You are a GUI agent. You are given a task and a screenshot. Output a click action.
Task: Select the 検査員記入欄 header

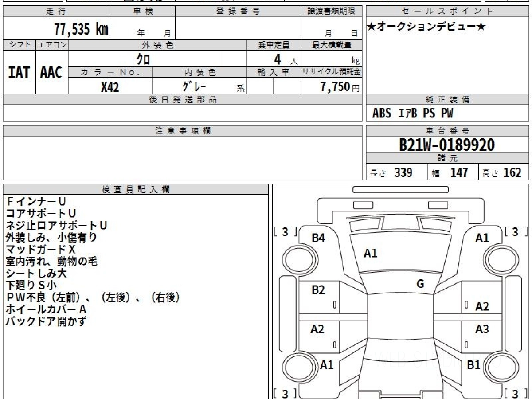point(136,189)
